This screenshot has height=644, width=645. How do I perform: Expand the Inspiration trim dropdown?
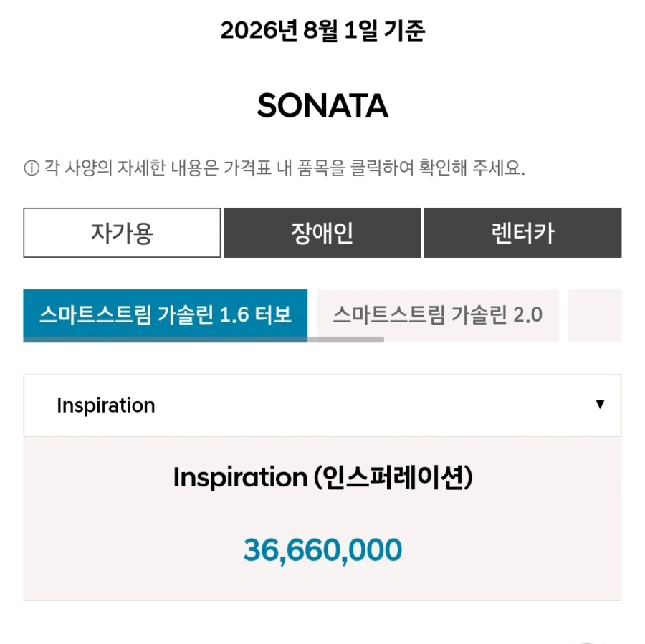[322, 405]
